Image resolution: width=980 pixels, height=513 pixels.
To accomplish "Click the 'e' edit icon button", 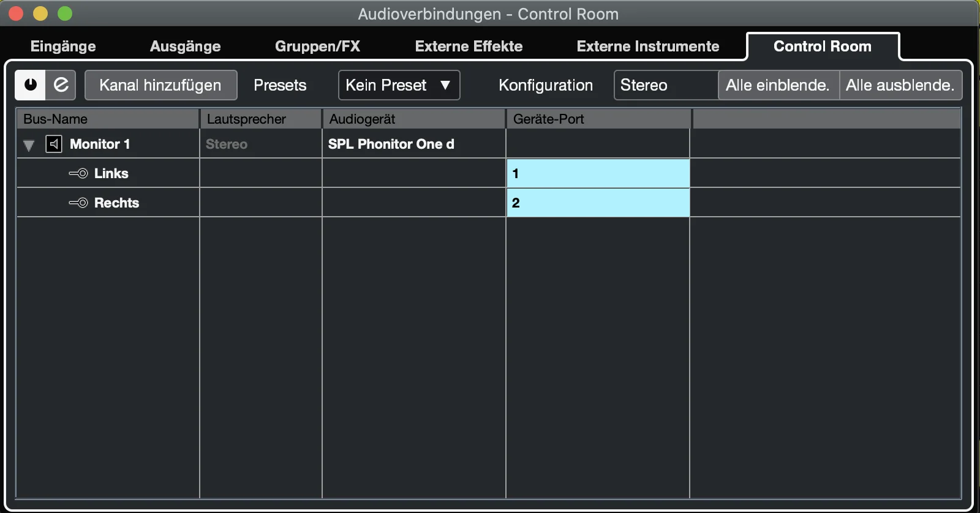I will (x=61, y=84).
